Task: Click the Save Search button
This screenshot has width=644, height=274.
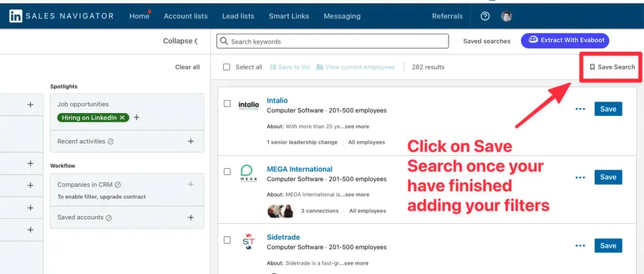Action: click(612, 67)
